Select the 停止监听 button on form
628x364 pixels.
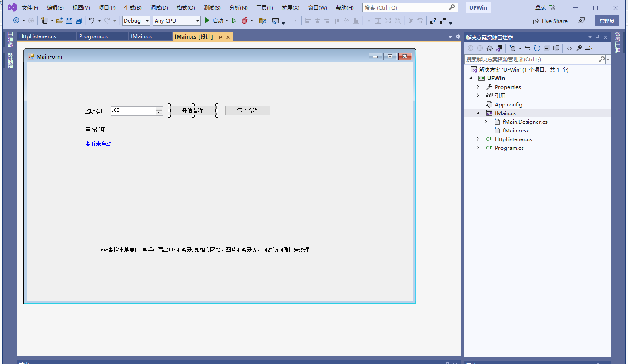pos(247,110)
